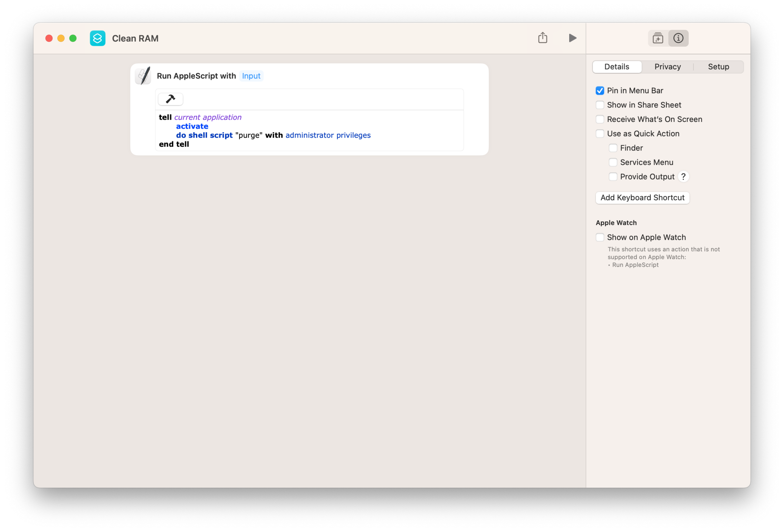Click the hammer compile script icon
This screenshot has height=532, width=784.
tap(171, 99)
